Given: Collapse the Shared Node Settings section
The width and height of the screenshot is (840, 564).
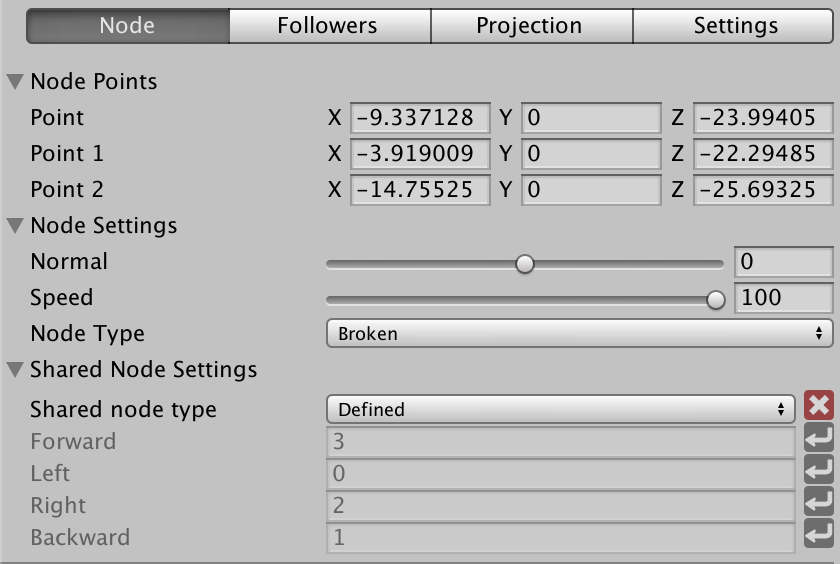Looking at the screenshot, I should point(15,370).
